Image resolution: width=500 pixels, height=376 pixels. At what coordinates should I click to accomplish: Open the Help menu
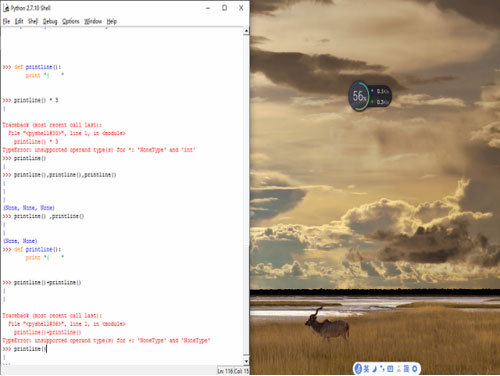coord(112,21)
